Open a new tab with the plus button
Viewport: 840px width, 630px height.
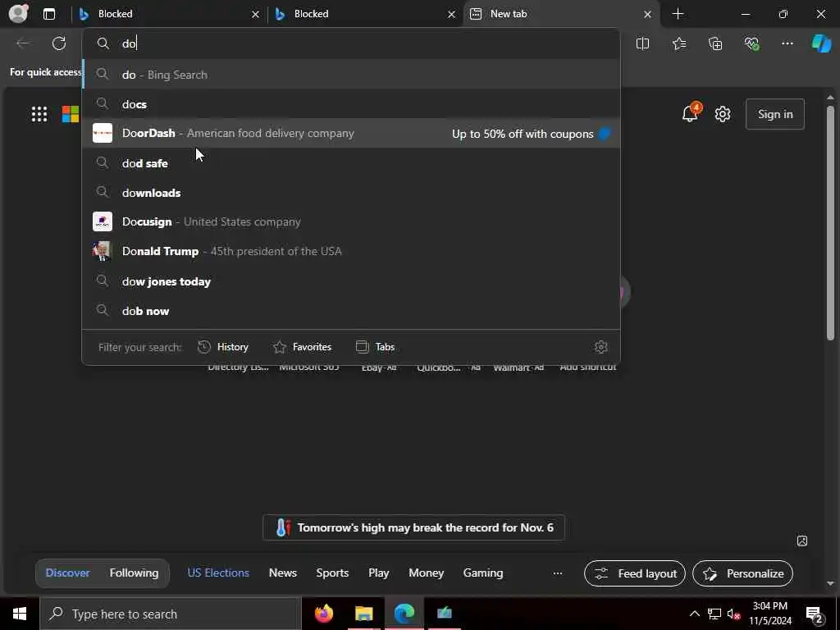[678, 14]
